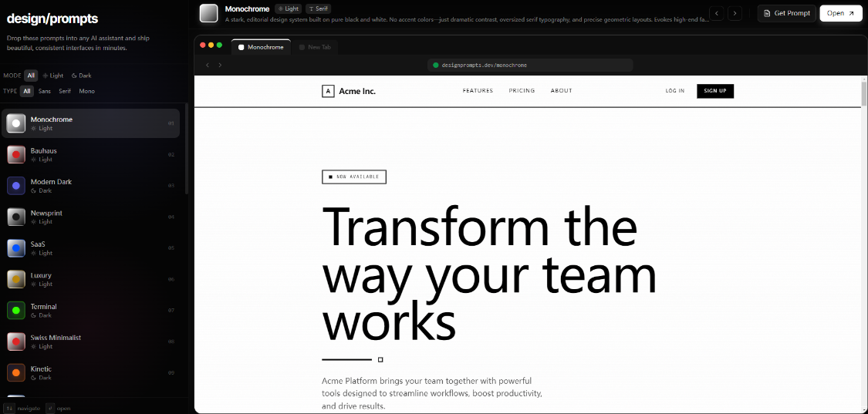The image size is (868, 414).
Task: Click the Modern Dark purple icon
Action: 16,186
